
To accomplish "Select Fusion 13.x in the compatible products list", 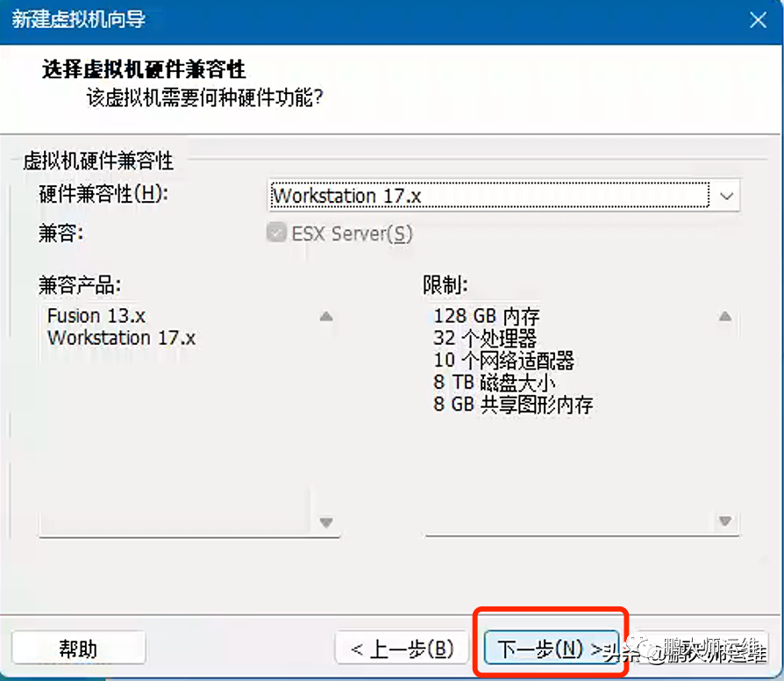I will point(96,316).
